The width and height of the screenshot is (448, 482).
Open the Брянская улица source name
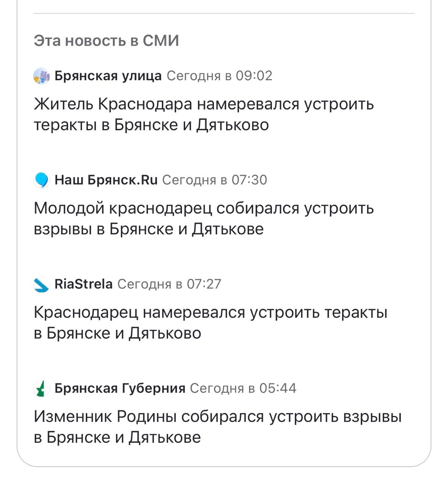point(108,76)
